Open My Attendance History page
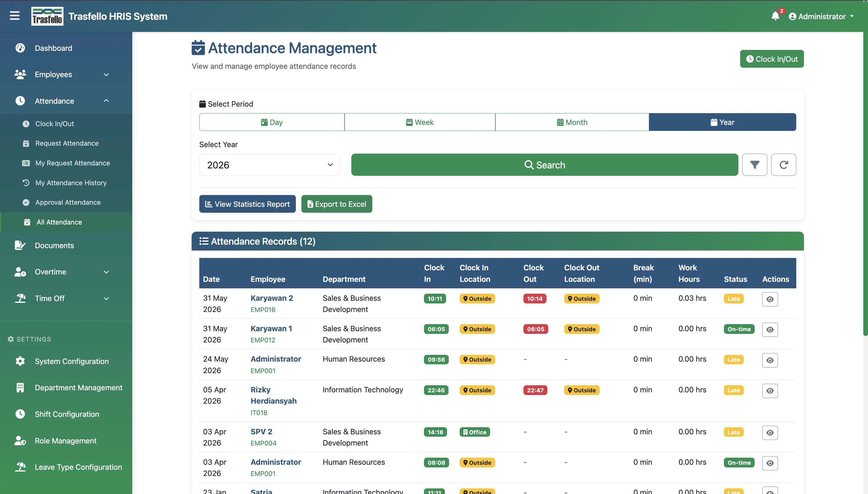The height and width of the screenshot is (494, 868). (66, 183)
